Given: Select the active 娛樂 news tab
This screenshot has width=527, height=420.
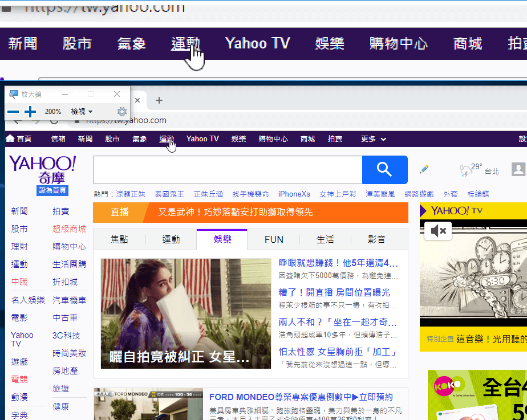Looking at the screenshot, I should point(222,239).
